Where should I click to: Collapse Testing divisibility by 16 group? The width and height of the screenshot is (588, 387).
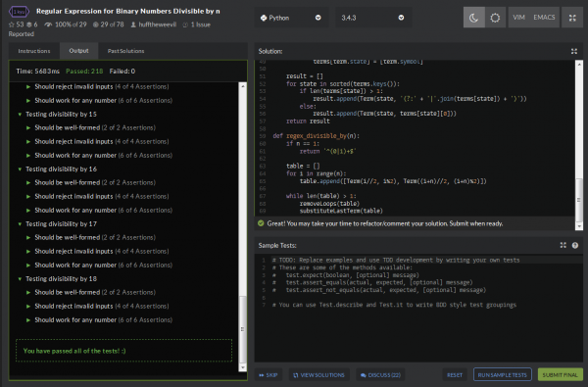coord(20,169)
